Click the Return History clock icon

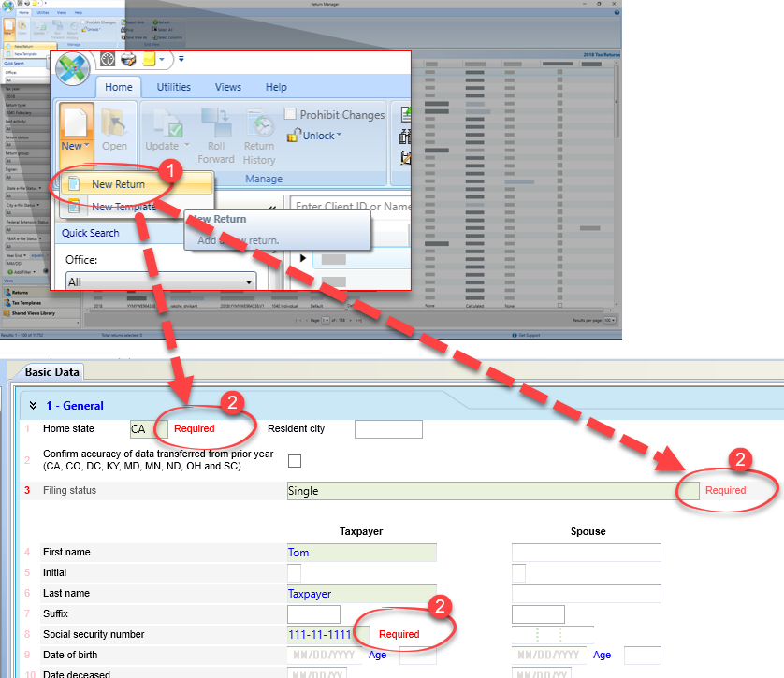(259, 123)
